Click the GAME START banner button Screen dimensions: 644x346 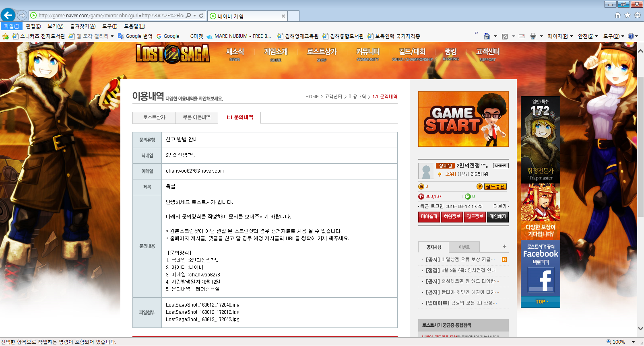[463, 119]
